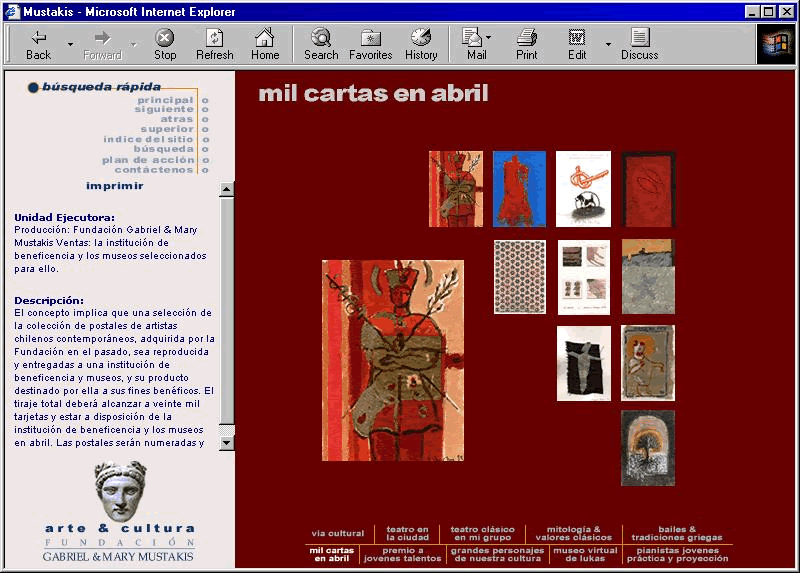Select the four-panel collage postcard thumbnail
The height and width of the screenshot is (573, 800).
pyautogui.click(x=584, y=277)
